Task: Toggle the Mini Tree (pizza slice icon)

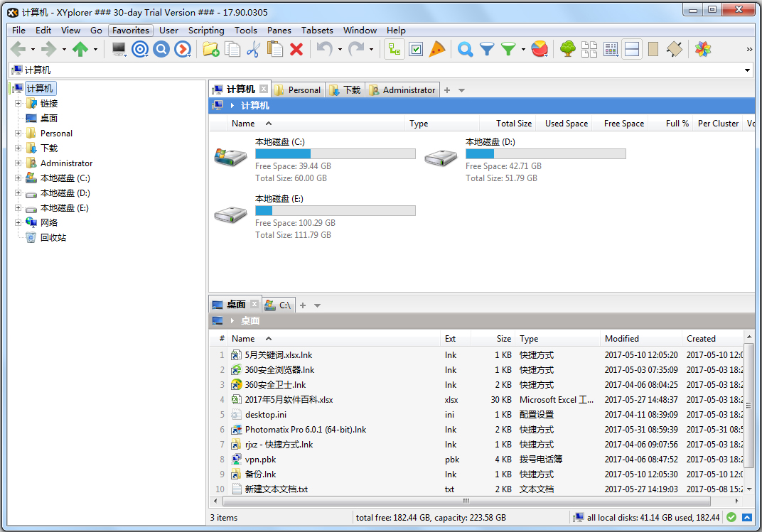Action: pos(436,49)
